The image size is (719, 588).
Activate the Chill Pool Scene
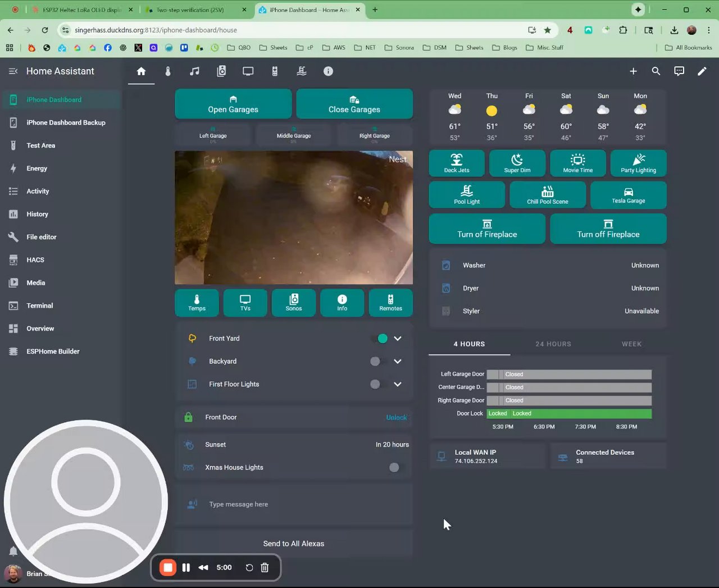click(x=548, y=195)
